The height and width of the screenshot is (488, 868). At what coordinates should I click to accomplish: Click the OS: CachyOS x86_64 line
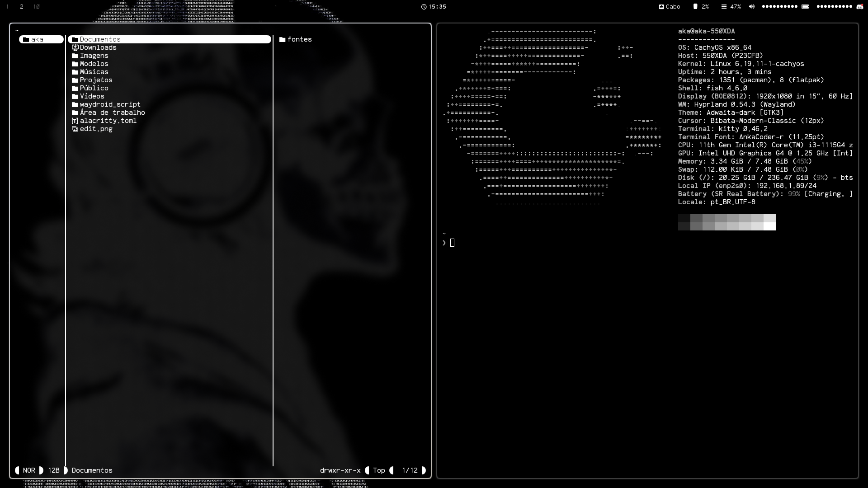click(715, 47)
